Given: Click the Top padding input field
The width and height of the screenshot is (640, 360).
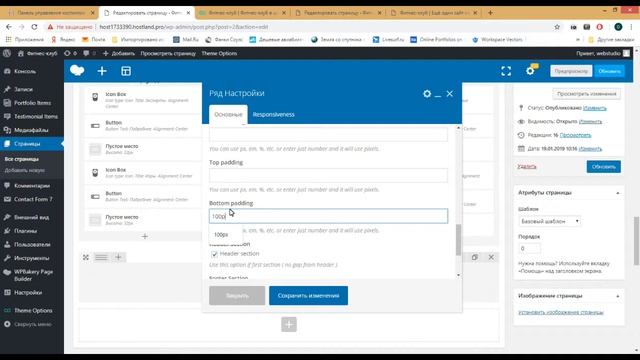Looking at the screenshot, I should (x=328, y=175).
